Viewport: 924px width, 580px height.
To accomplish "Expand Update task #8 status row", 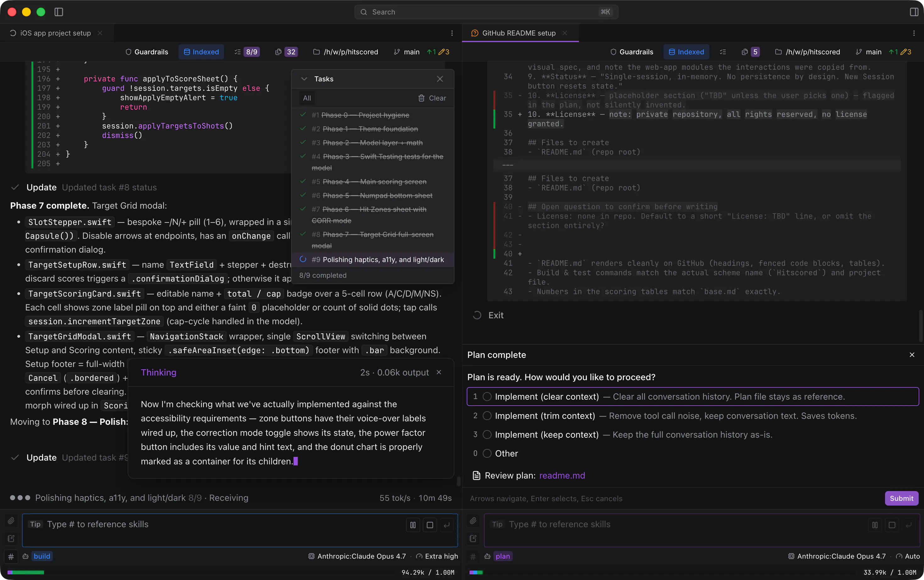I will pyautogui.click(x=84, y=187).
